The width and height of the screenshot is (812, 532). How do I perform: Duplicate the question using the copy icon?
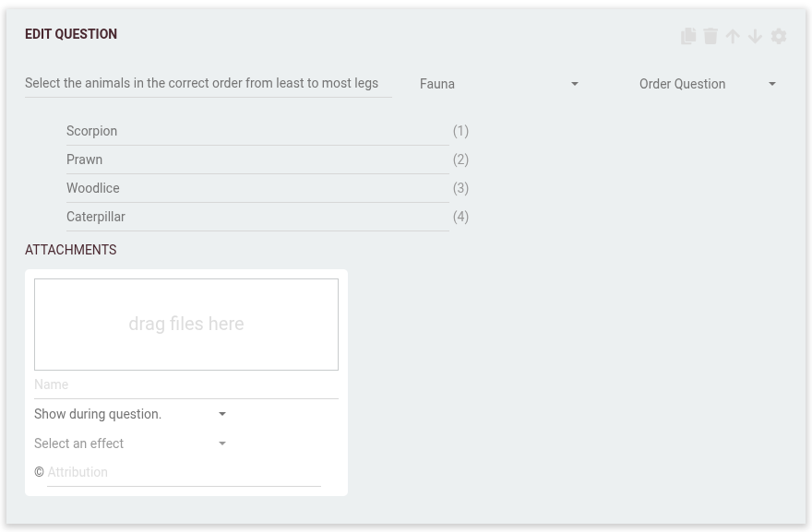688,36
